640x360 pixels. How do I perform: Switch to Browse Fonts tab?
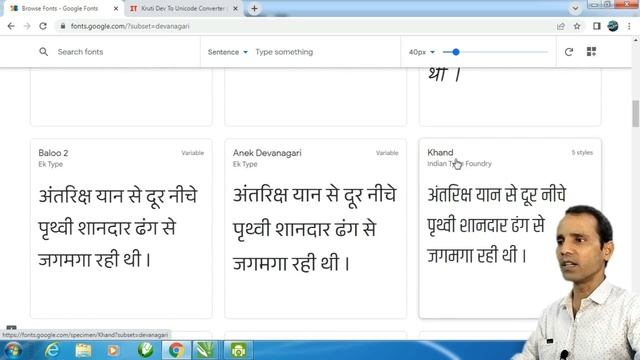click(64, 8)
